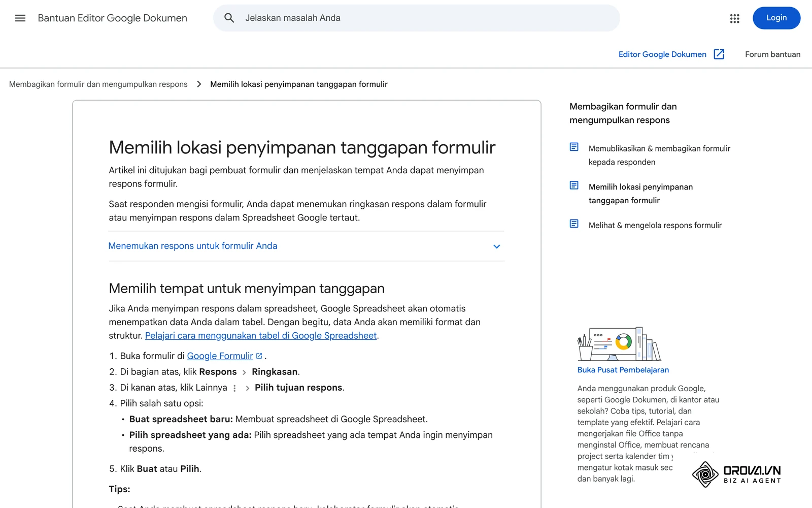Select 'Memilih lokasi penyimpanan tanggapan formulir' in sidebar
812x508 pixels.
click(640, 194)
